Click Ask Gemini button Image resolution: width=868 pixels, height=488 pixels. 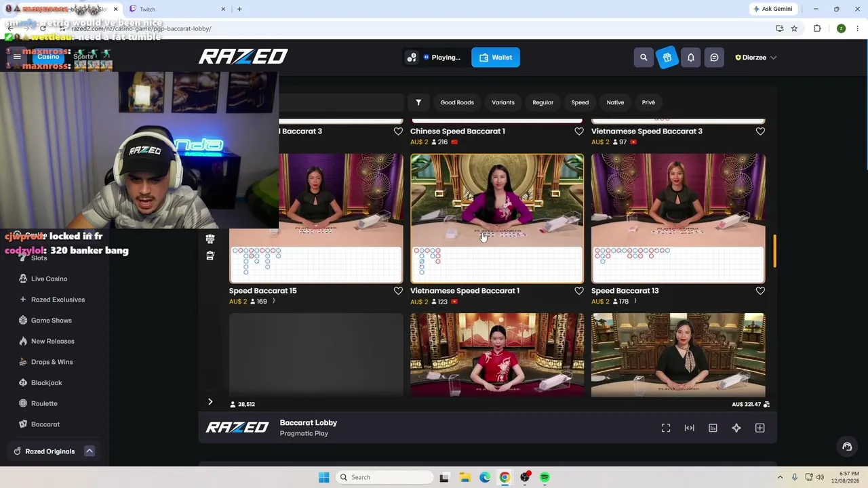pyautogui.click(x=772, y=9)
